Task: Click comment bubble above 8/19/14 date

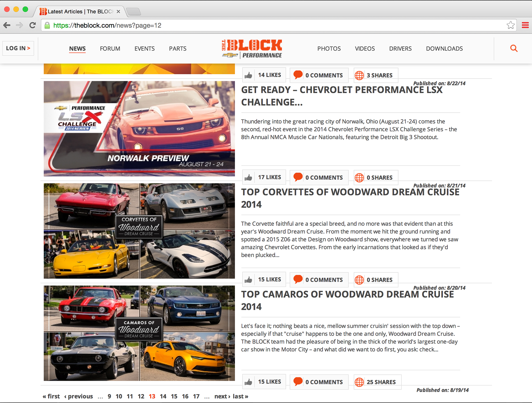Action: 298,382
